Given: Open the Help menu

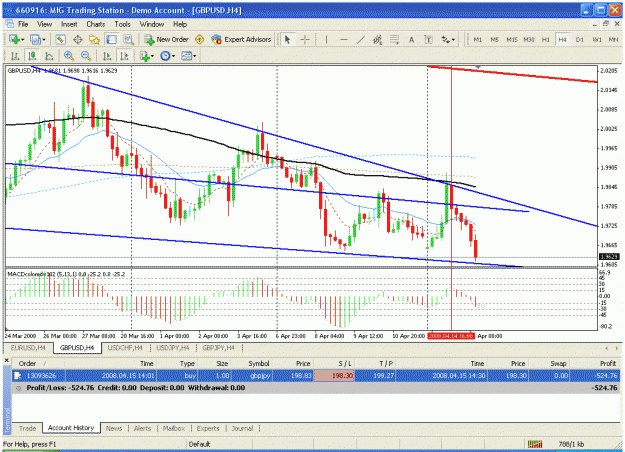Looking at the screenshot, I should [x=180, y=24].
